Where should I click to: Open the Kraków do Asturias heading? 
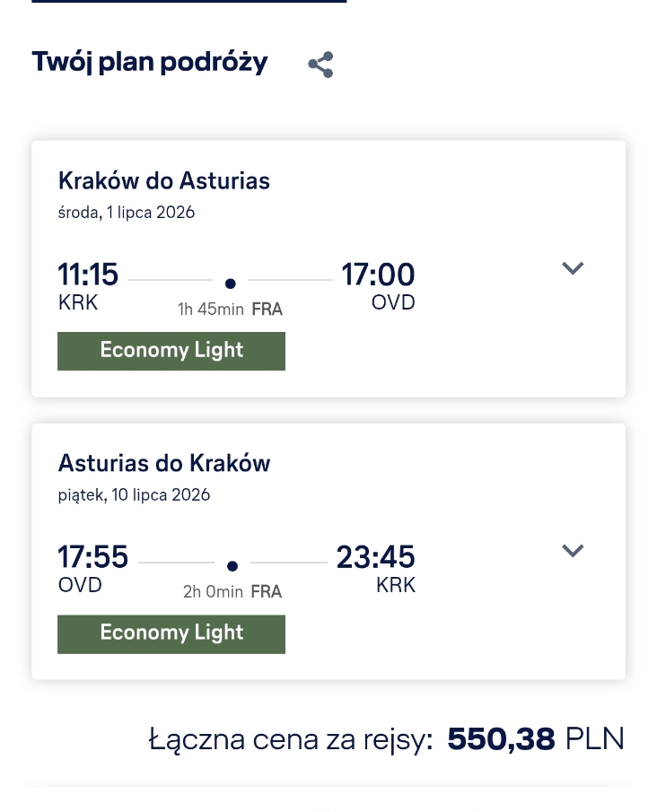[x=163, y=180]
